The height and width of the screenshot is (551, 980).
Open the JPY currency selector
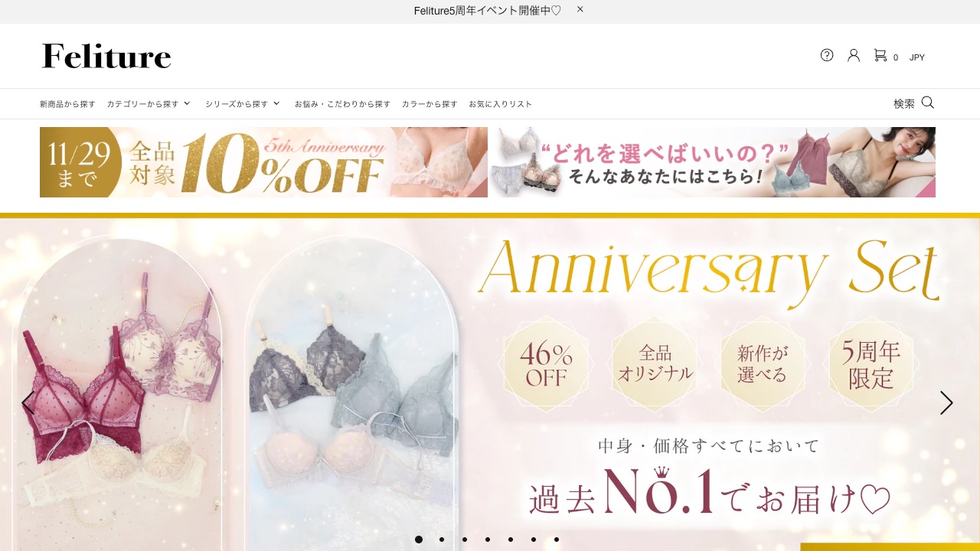(917, 57)
